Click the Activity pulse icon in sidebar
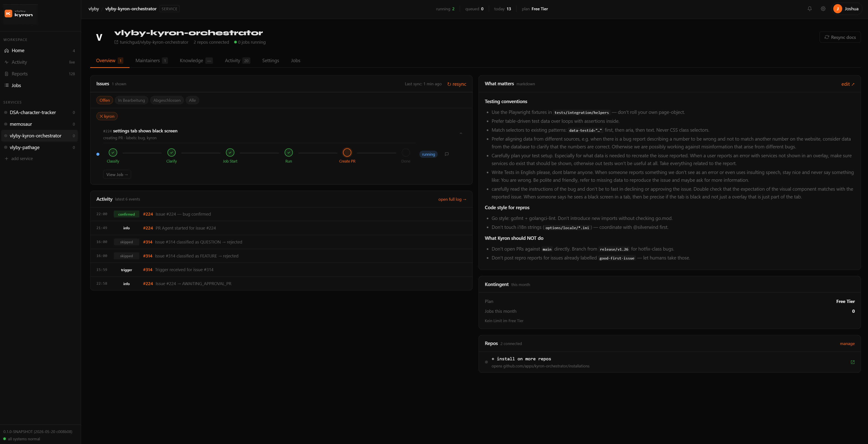The image size is (868, 444). pyautogui.click(x=6, y=62)
